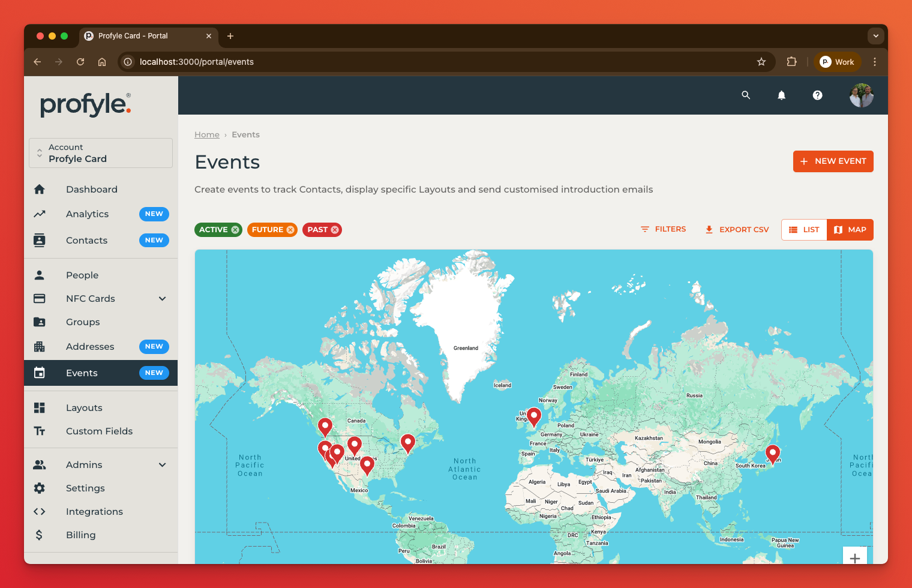
Task: Open the help question mark icon
Action: point(817,95)
